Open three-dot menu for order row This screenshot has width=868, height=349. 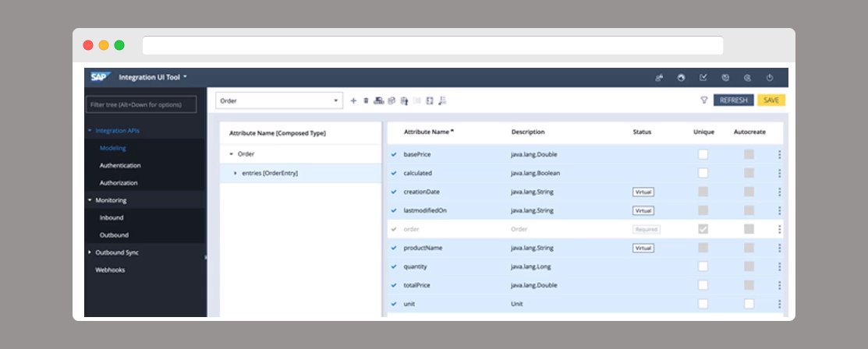779,229
